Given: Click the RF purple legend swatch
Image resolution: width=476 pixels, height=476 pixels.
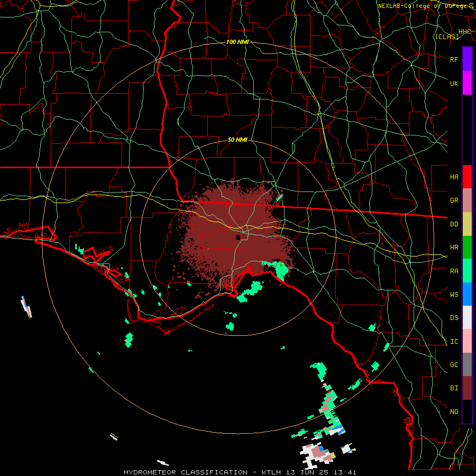Looking at the screenshot, I should point(467,59).
